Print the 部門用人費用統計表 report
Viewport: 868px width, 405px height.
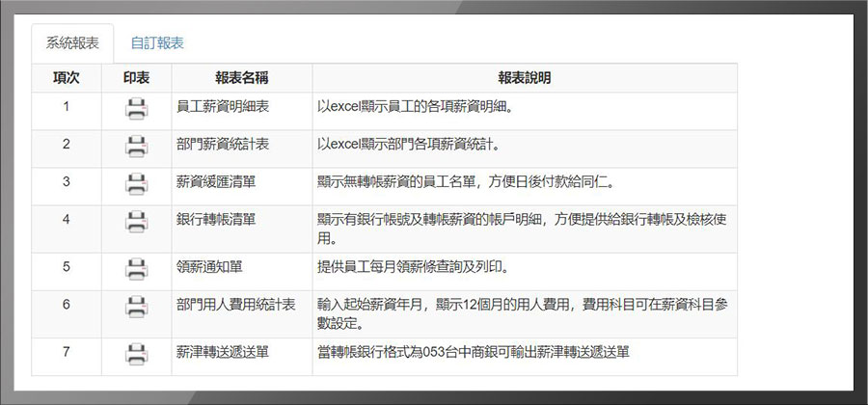pyautogui.click(x=137, y=306)
